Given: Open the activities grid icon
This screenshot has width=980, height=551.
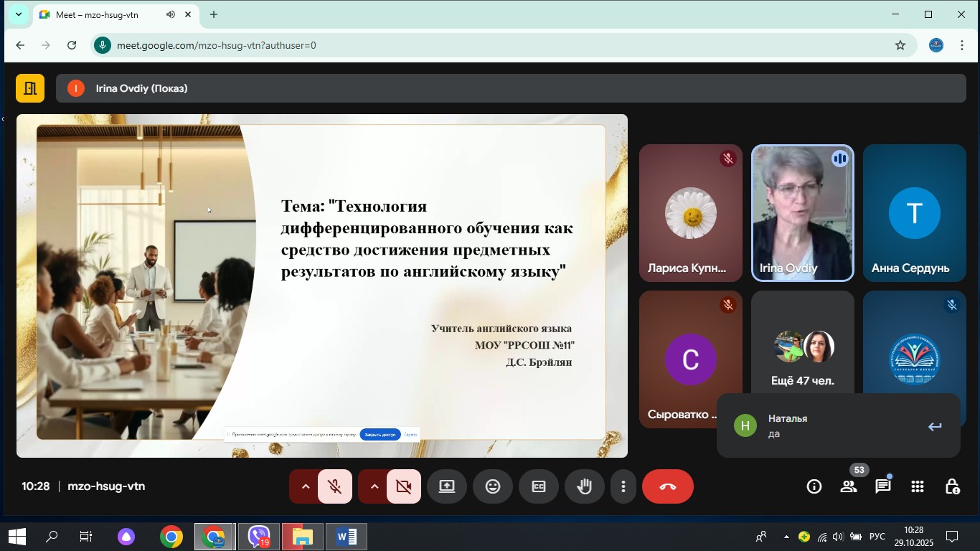Looking at the screenshot, I should pyautogui.click(x=918, y=486).
